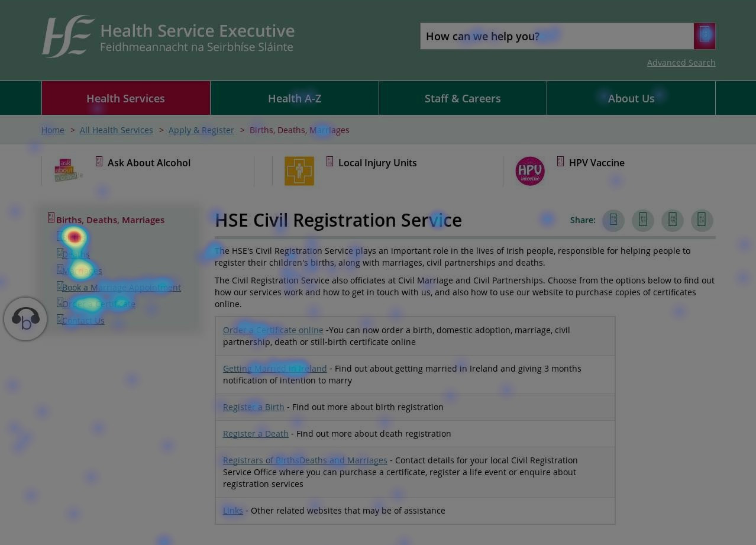This screenshot has width=756, height=545.
Task: Click 'Other related websites that may be of assistance'
Action: [x=348, y=511]
